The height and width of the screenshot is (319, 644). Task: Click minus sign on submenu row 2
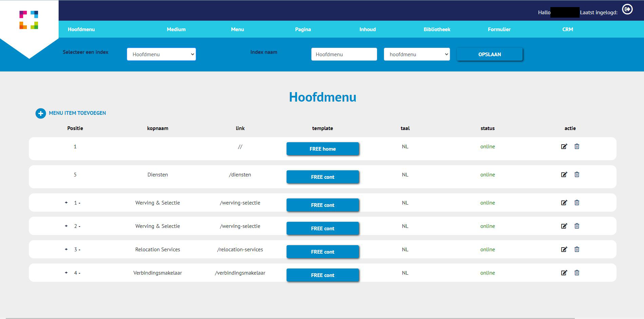(79, 227)
